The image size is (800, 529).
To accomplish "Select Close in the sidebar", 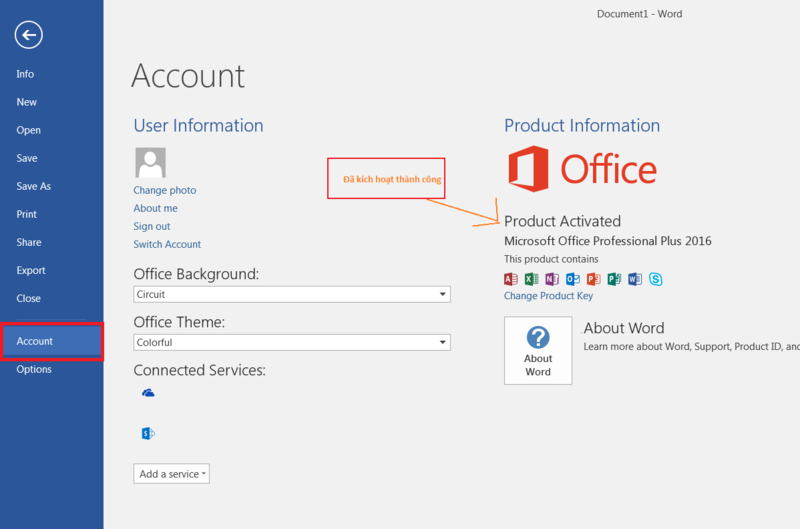I will click(x=29, y=298).
